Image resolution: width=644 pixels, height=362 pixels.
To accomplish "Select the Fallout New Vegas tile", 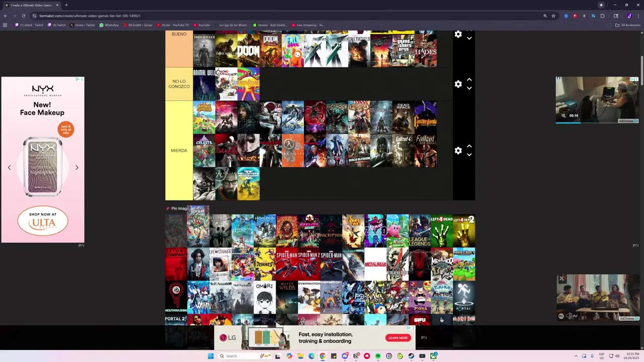I will [426, 150].
